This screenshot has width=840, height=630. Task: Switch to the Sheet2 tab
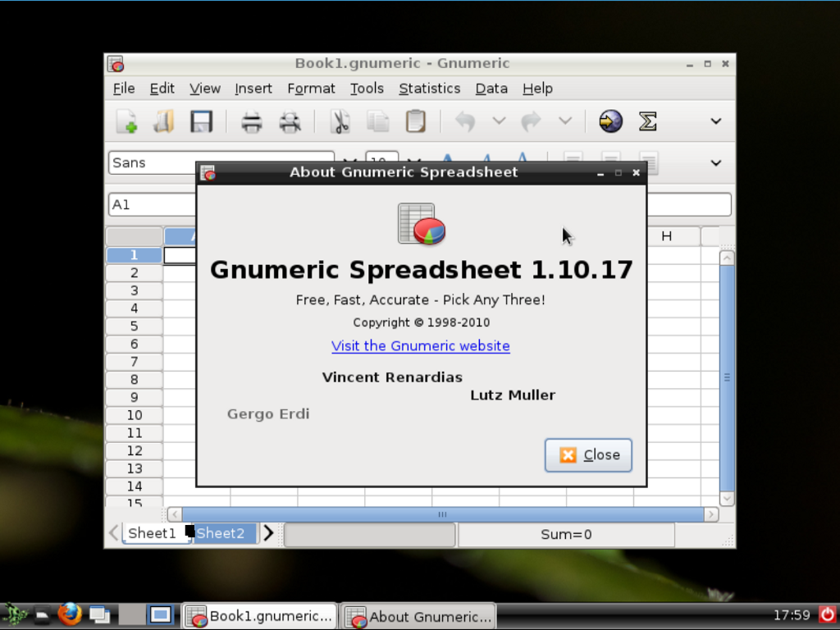(221, 533)
